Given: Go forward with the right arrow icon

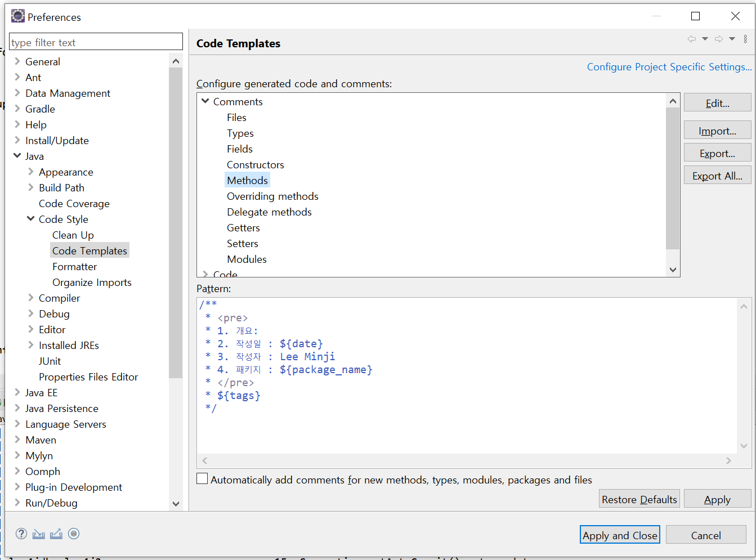Looking at the screenshot, I should click(x=719, y=39).
